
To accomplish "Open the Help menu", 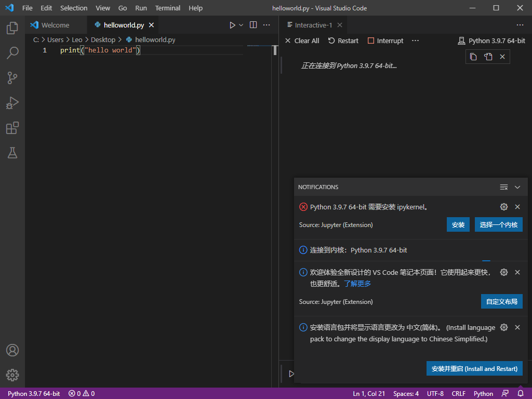I will pos(195,8).
